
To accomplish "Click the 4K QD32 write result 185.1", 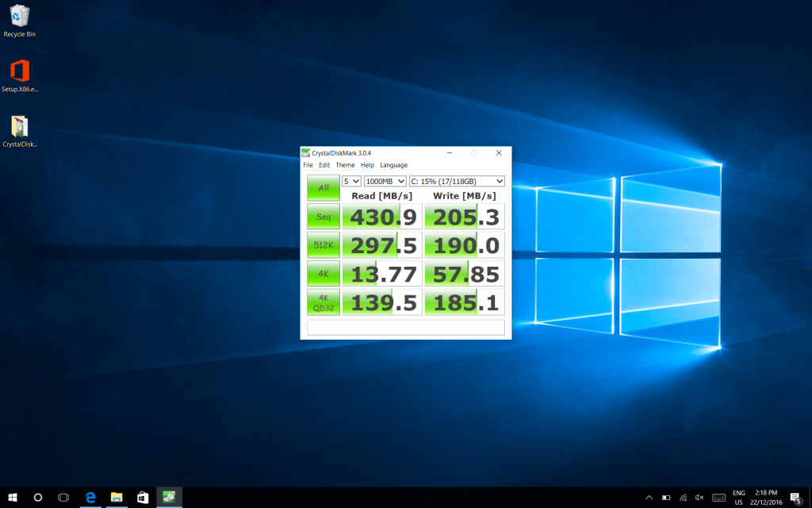I will [x=465, y=302].
